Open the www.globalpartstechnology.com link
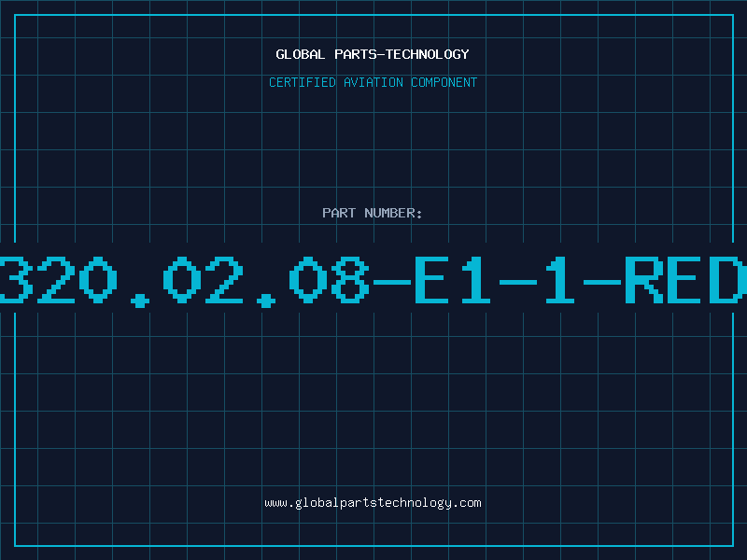This screenshot has height=560, width=747. click(373, 503)
